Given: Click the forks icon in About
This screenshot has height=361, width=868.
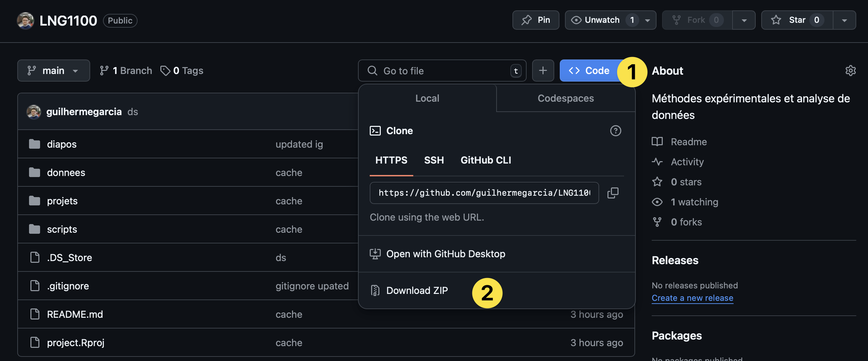Looking at the screenshot, I should tap(657, 222).
